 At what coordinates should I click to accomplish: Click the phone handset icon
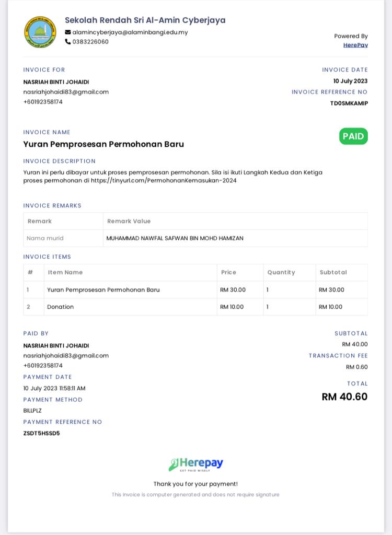pyautogui.click(x=68, y=42)
